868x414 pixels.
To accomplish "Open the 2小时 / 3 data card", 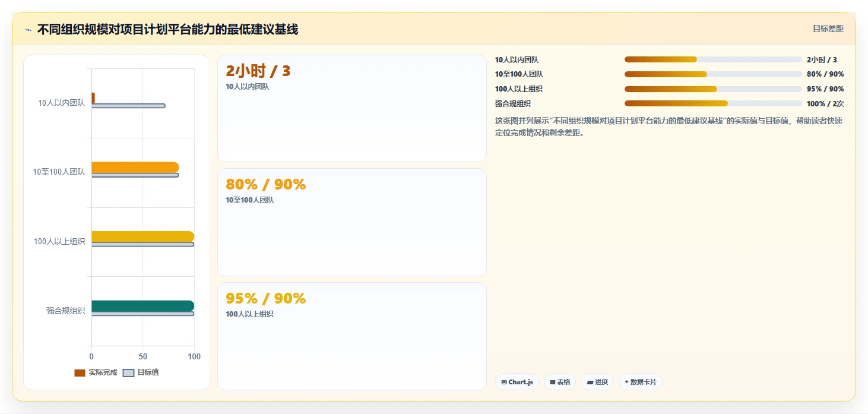I will coord(352,108).
